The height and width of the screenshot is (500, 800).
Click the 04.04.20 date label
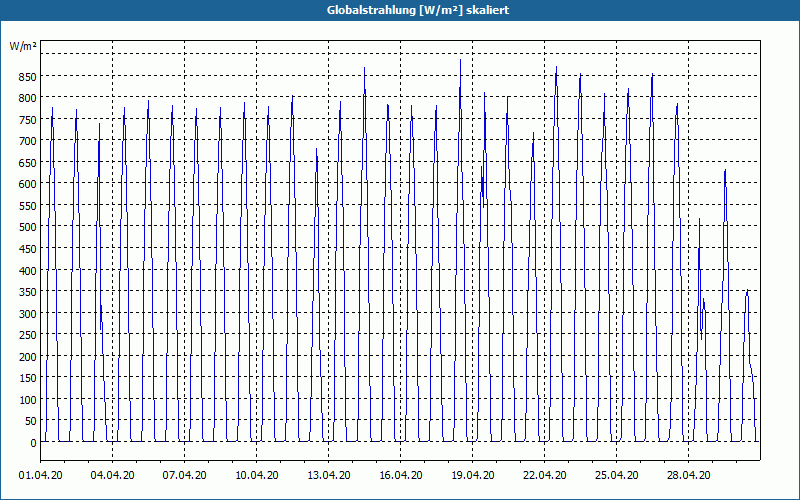pos(113,475)
